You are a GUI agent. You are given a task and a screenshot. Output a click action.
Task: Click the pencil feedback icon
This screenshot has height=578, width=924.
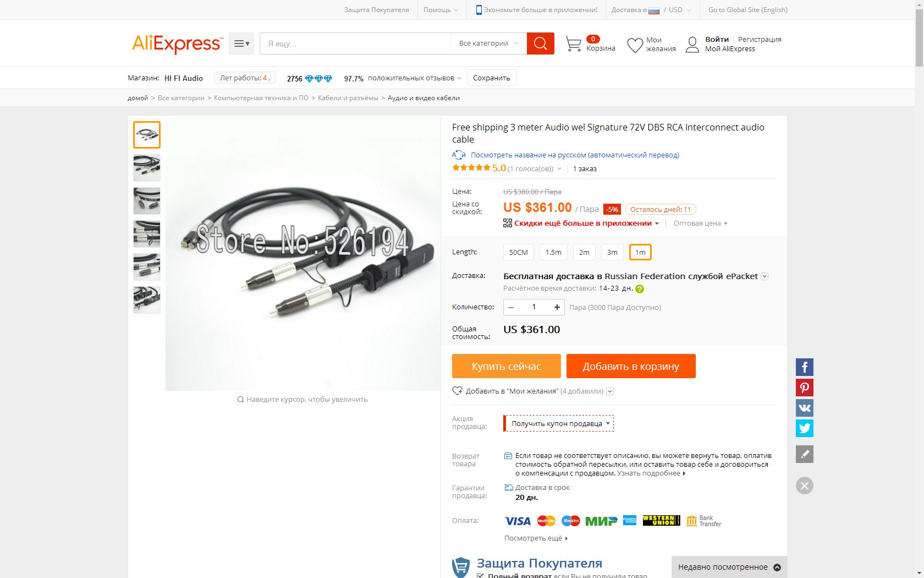coord(805,454)
